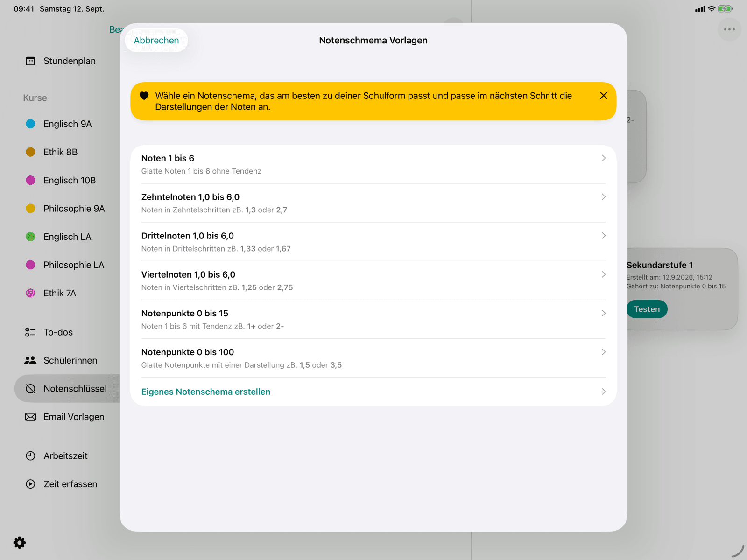The image size is (747, 560).
Task: Expand Zehntelnoten 1,0 bis 6,0 chevron
Action: click(x=604, y=197)
